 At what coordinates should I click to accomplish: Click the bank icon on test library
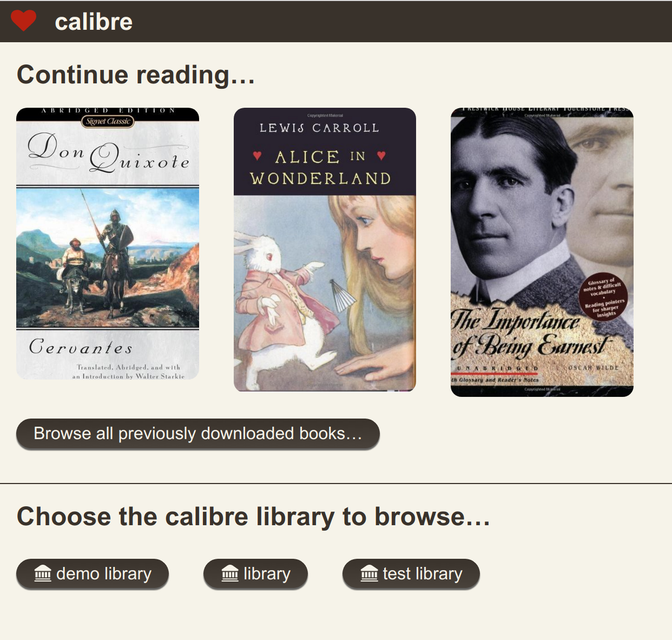[x=370, y=573]
